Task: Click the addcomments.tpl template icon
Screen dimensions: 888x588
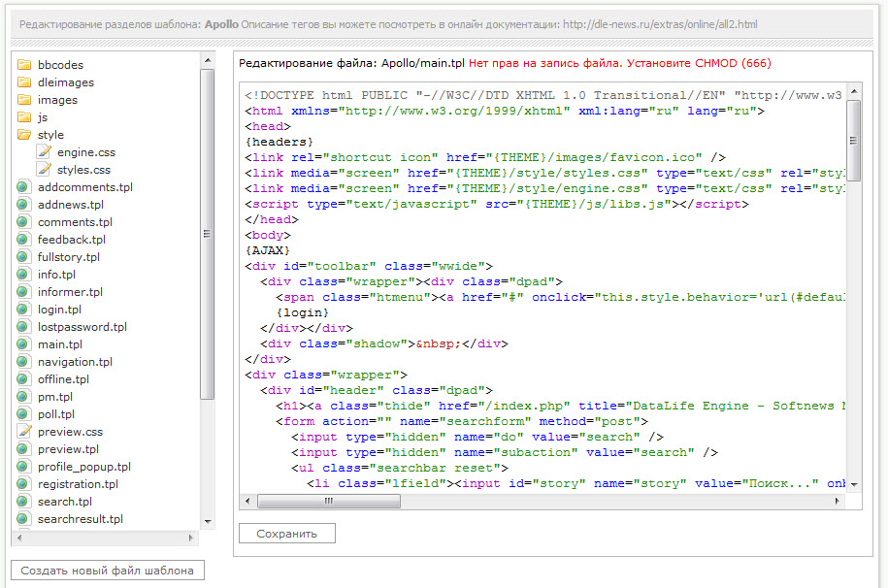Action: pyautogui.click(x=23, y=186)
